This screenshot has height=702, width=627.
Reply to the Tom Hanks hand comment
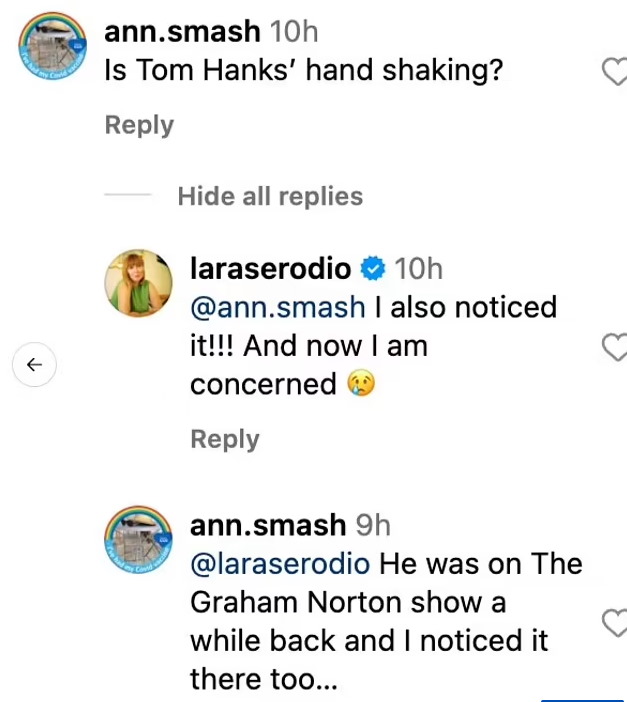pyautogui.click(x=139, y=125)
